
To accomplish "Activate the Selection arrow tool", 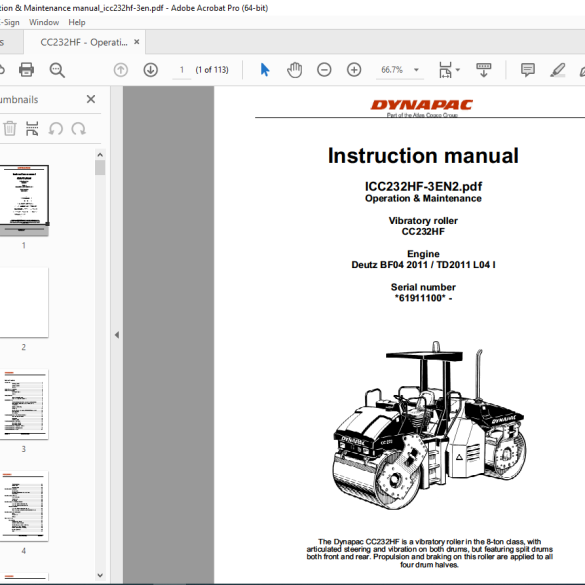I will (265, 70).
